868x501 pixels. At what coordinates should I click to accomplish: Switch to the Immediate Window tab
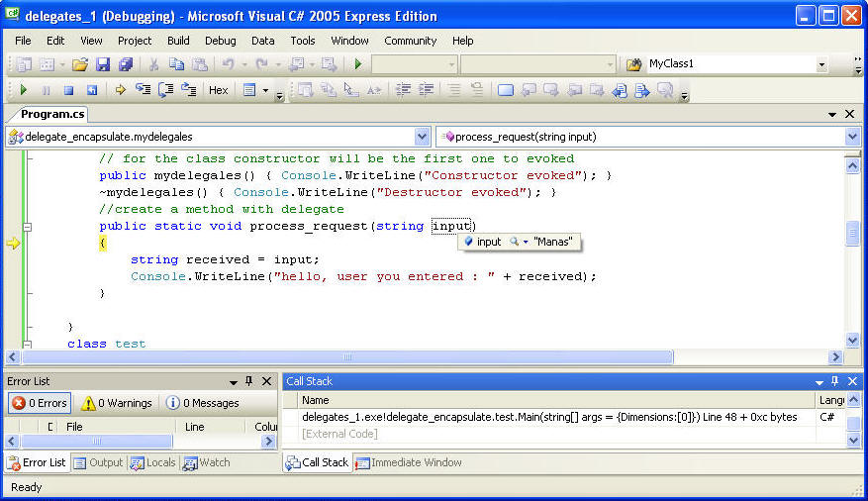point(408,462)
